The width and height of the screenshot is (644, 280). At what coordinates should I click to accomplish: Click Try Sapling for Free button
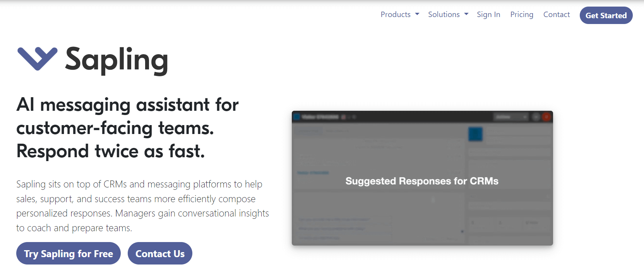(69, 254)
